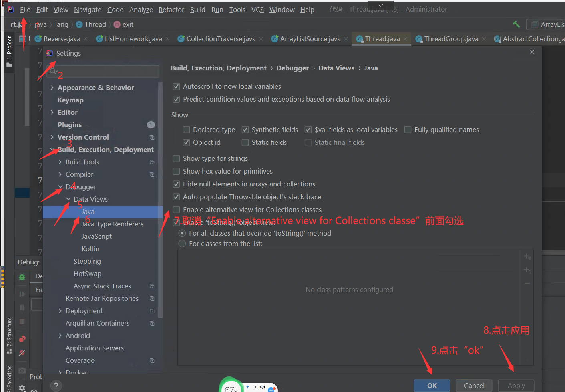This screenshot has height=392, width=565.
Task: Restart the debug session with the bug icon
Action: tap(22, 276)
